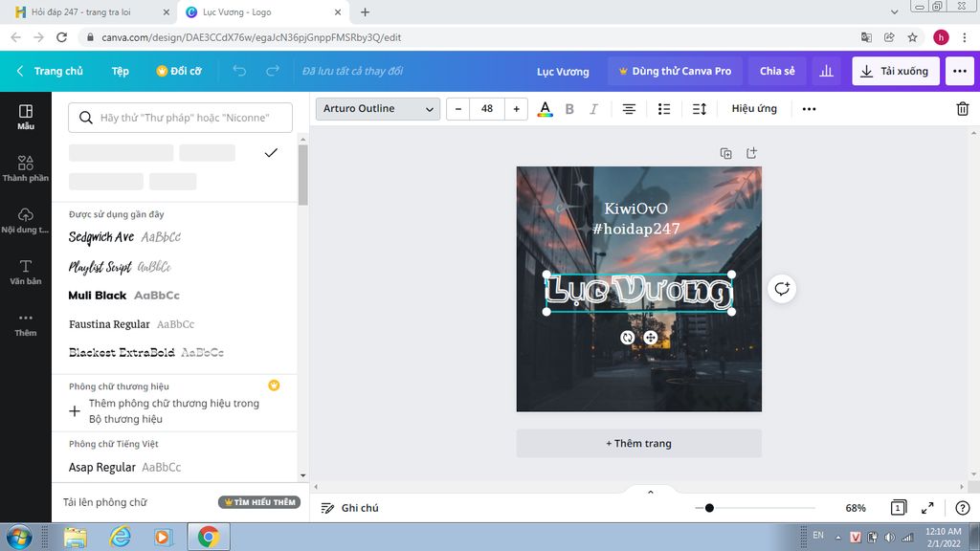
Task: Click the checkmark in font filters
Action: point(271,153)
